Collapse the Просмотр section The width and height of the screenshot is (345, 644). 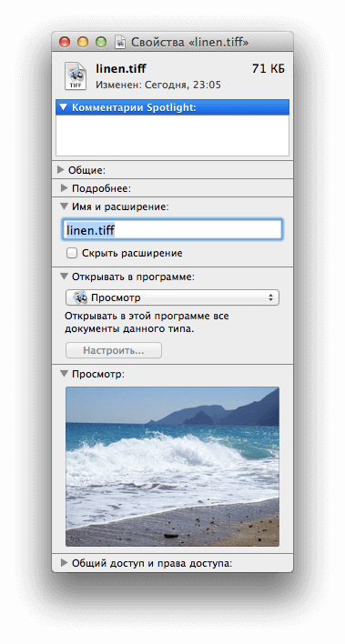pos(64,374)
